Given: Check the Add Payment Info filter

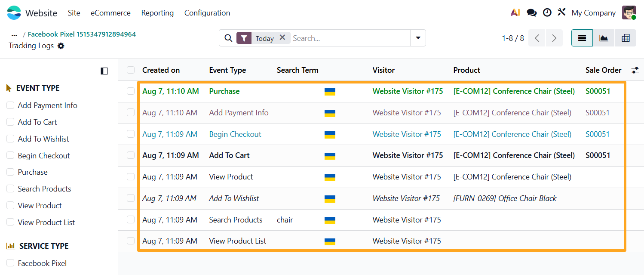Looking at the screenshot, I should [x=10, y=105].
